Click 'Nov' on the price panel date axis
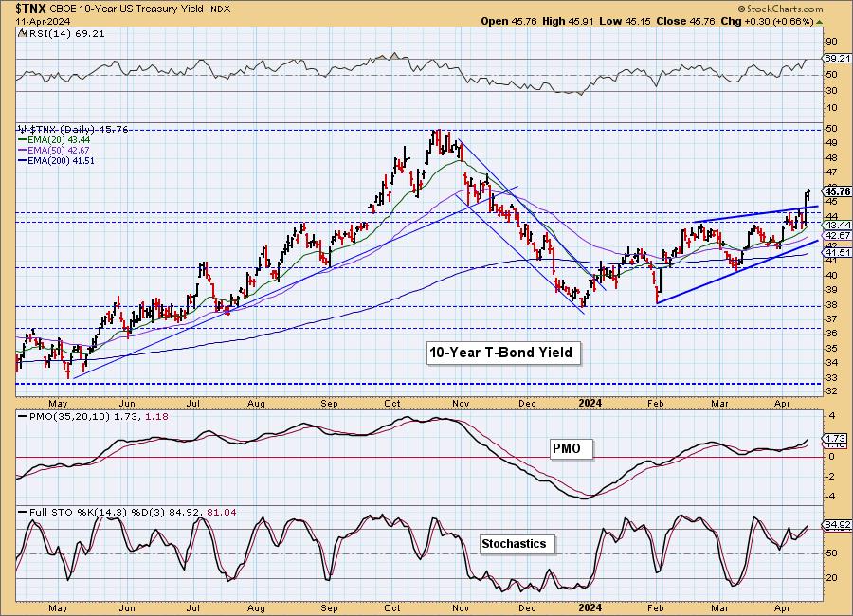853x616 pixels. point(461,403)
